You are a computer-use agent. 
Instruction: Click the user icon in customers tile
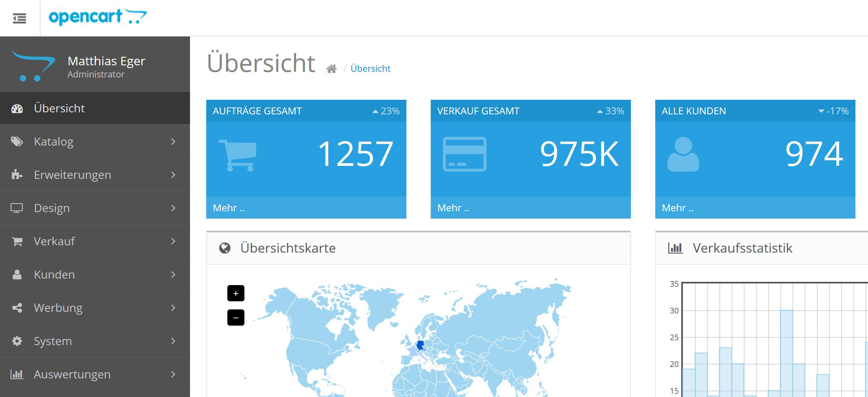point(683,154)
